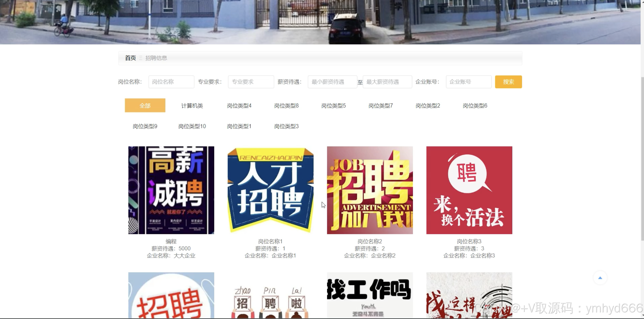
Task: Click the 最小薪资待遇 input field
Action: (x=332, y=82)
